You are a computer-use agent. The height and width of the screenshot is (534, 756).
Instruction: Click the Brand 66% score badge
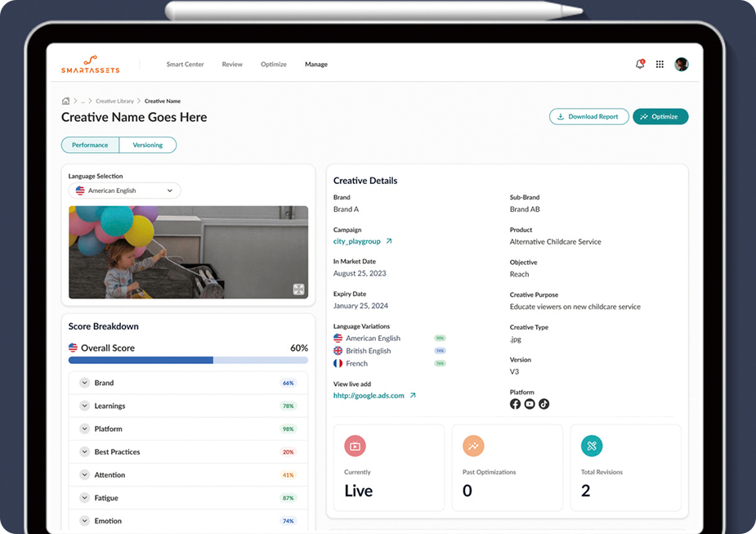(x=288, y=383)
